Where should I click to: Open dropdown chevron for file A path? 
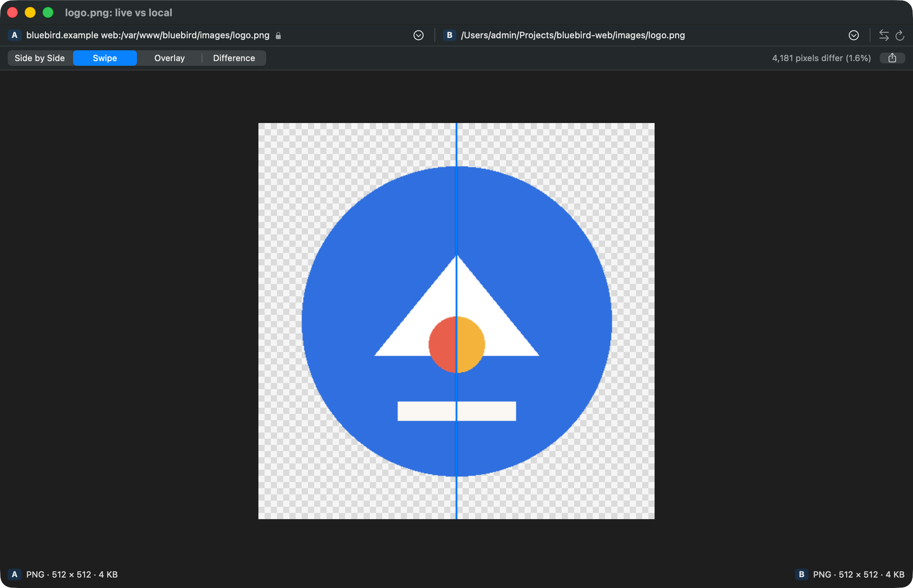tap(418, 35)
